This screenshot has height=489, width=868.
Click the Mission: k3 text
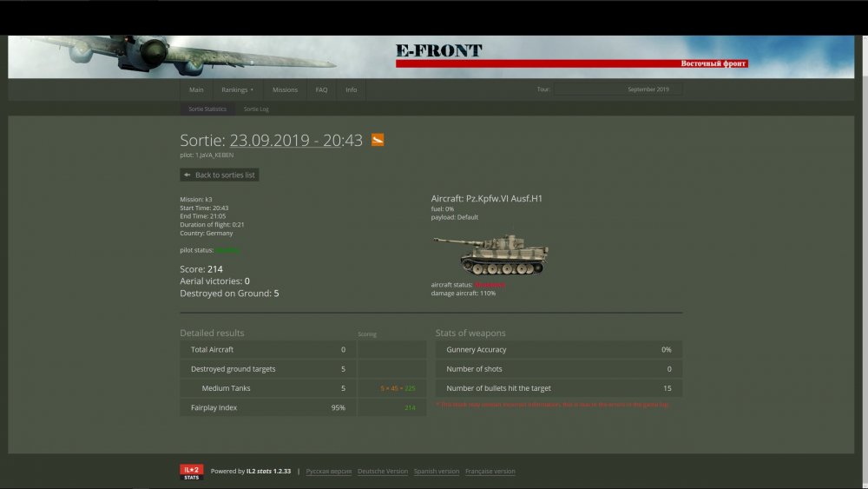pyautogui.click(x=196, y=200)
